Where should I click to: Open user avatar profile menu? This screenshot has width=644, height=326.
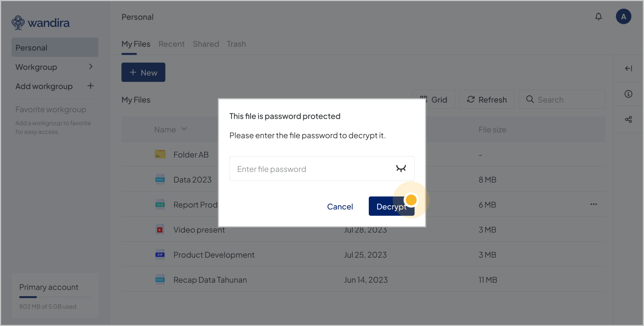coord(623,17)
